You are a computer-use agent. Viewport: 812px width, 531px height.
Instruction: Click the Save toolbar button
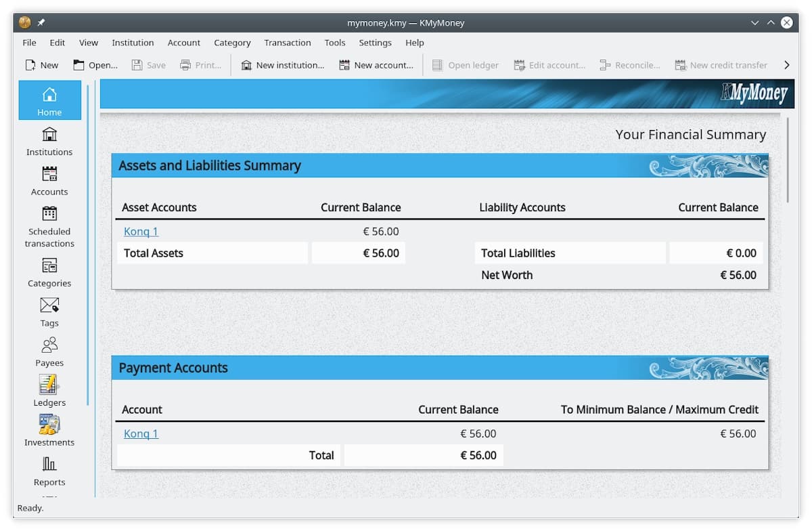148,65
